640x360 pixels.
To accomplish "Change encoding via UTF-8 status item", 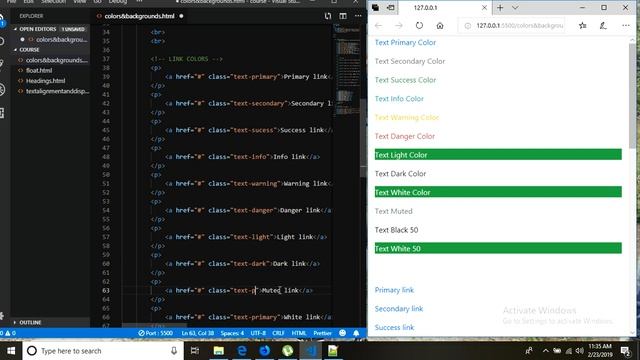I will [x=258, y=333].
